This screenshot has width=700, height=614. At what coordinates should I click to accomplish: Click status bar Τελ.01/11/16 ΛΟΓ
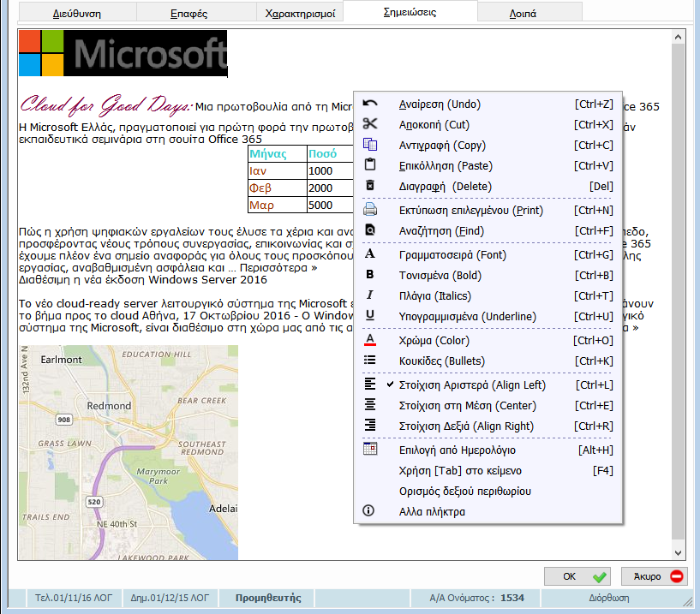(74, 598)
